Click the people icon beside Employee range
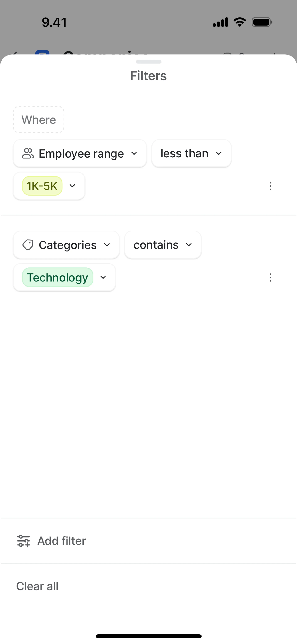 [28, 153]
